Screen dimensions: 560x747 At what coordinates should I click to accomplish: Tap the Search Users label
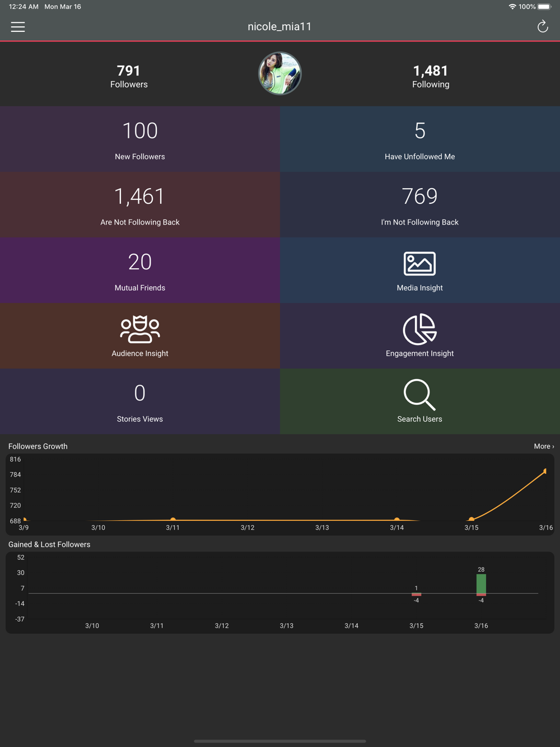419,419
